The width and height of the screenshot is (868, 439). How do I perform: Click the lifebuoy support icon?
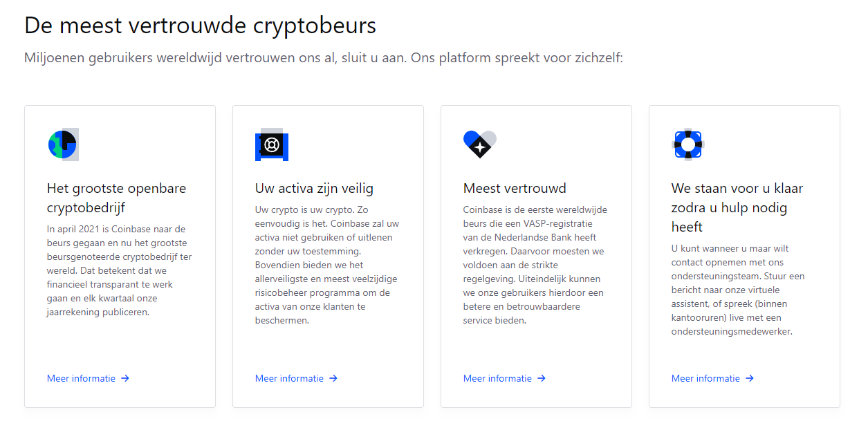(x=687, y=144)
